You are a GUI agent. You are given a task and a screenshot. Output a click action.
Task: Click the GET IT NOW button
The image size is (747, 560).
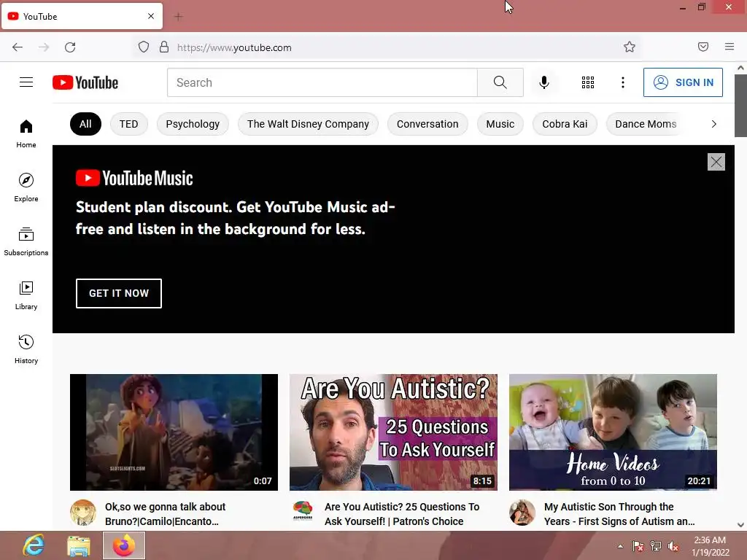(119, 293)
